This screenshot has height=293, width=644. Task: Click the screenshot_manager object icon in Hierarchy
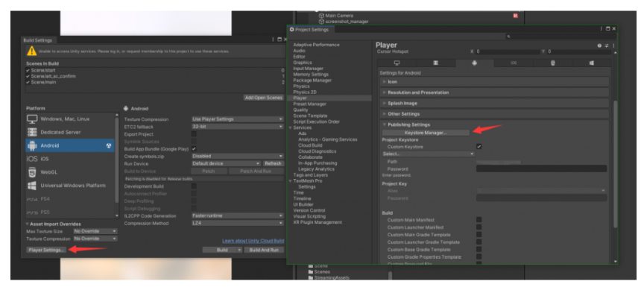[321, 22]
